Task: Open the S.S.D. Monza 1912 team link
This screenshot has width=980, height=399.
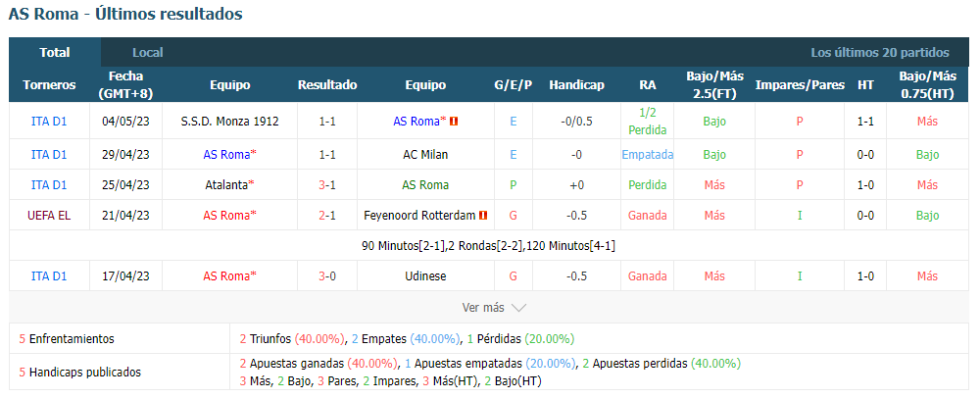Action: [x=230, y=122]
